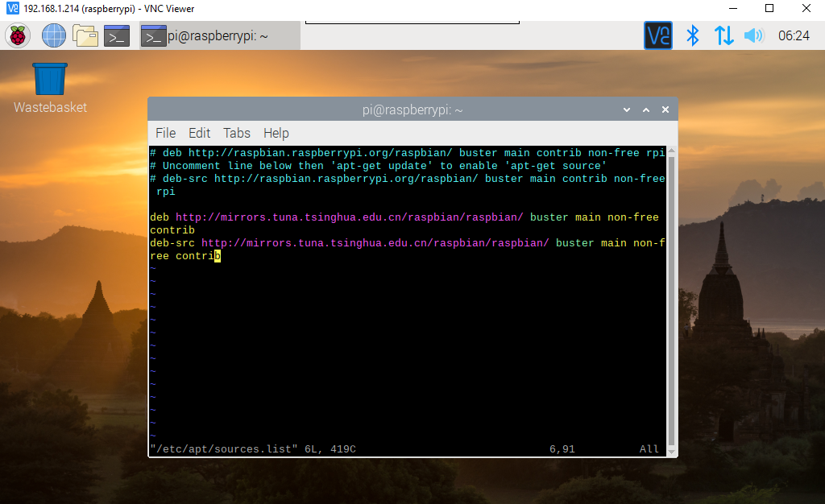This screenshot has width=825, height=504.
Task: Open the Raspberry Pi applications menu
Action: (18, 35)
